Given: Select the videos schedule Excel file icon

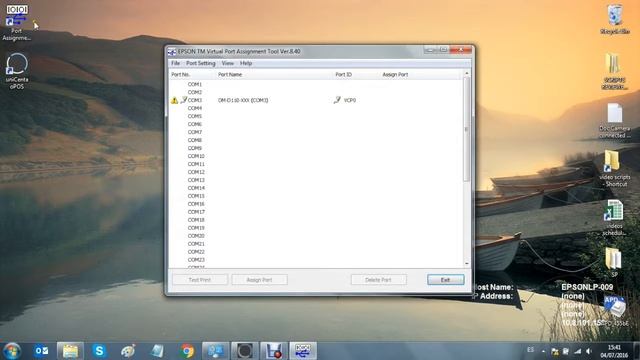Looking at the screenshot, I should [x=614, y=218].
